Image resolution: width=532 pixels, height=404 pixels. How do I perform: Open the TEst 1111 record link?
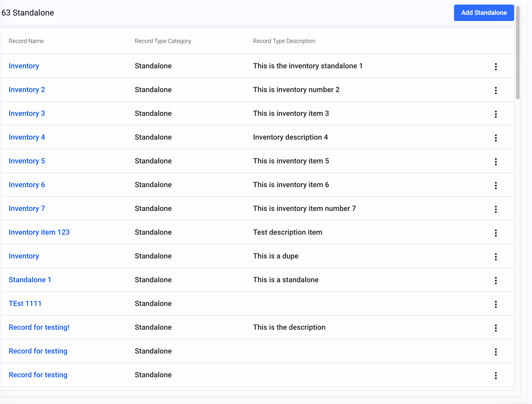click(25, 303)
